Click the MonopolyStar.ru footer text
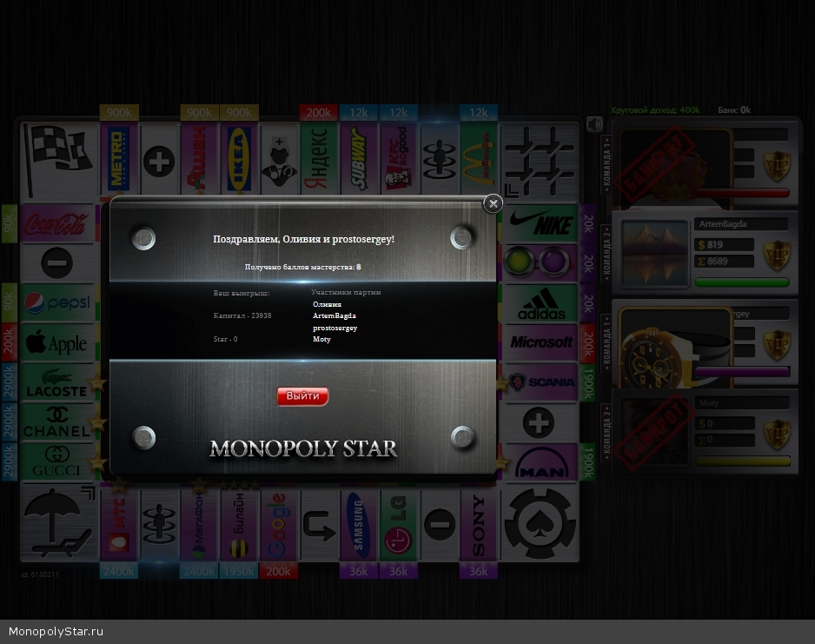Viewport: 815px width, 644px height. (x=56, y=632)
